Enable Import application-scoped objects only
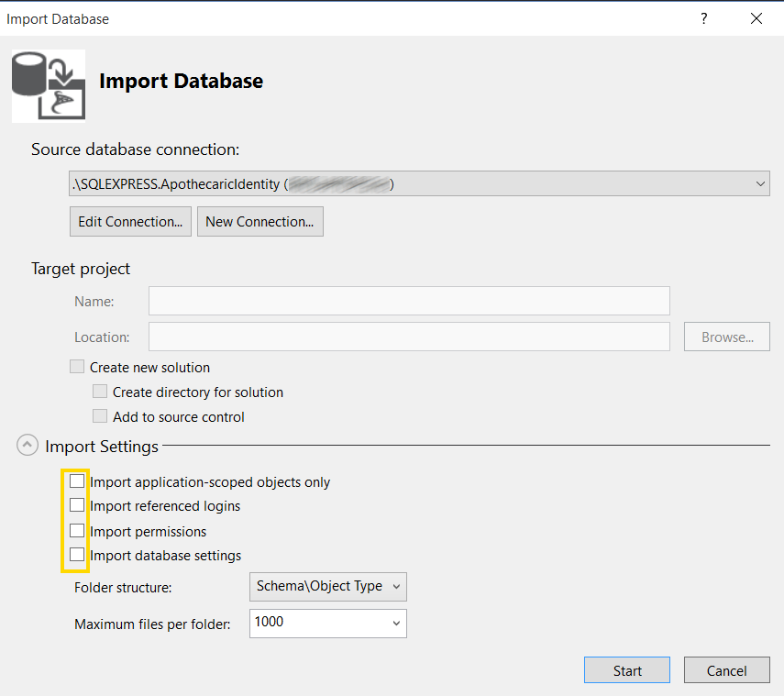784x696 pixels. (x=77, y=481)
